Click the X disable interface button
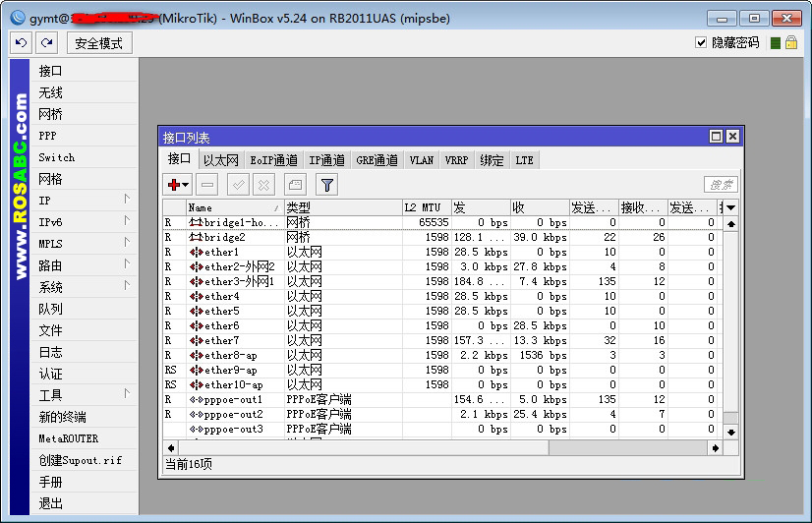 click(x=263, y=184)
